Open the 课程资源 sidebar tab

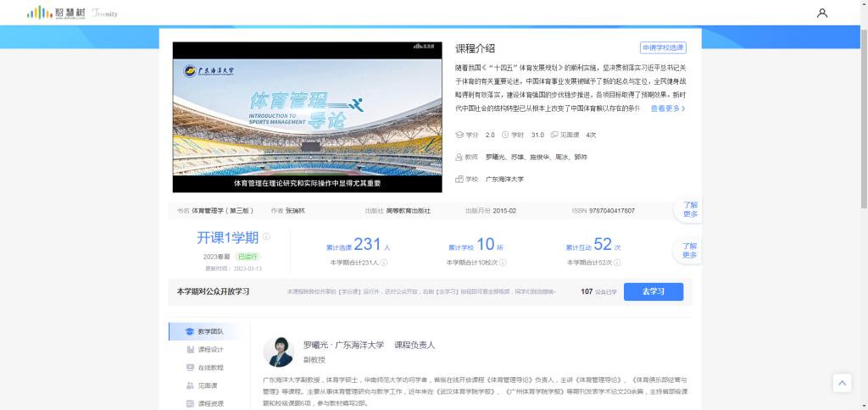pyautogui.click(x=209, y=403)
